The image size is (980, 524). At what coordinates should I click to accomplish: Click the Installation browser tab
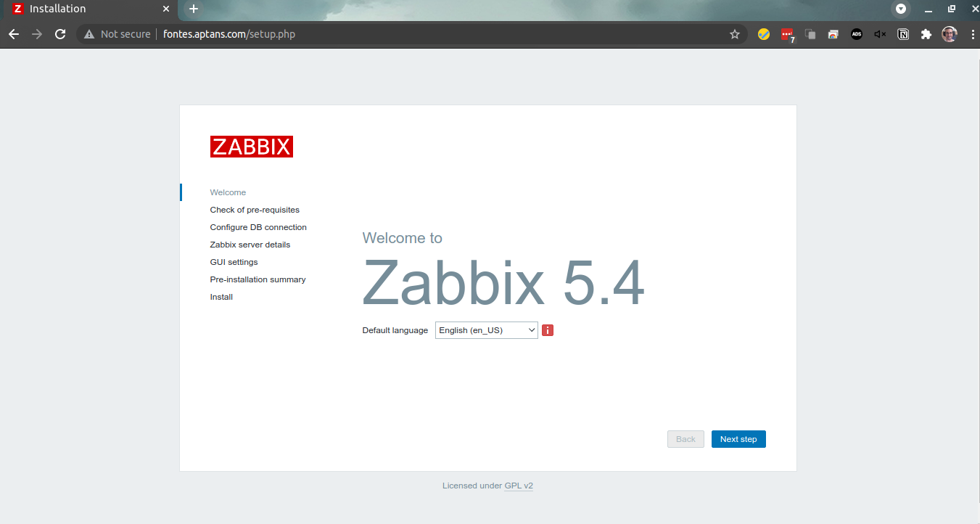(x=91, y=9)
